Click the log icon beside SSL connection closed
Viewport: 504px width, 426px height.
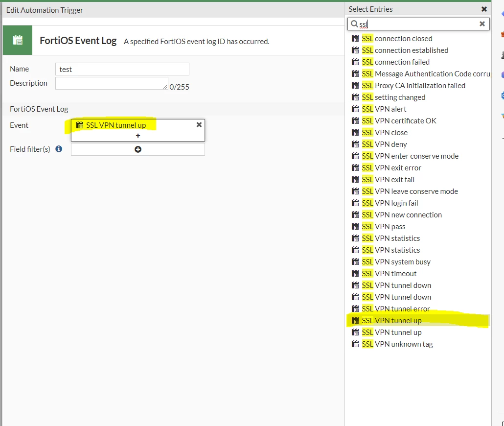point(355,39)
